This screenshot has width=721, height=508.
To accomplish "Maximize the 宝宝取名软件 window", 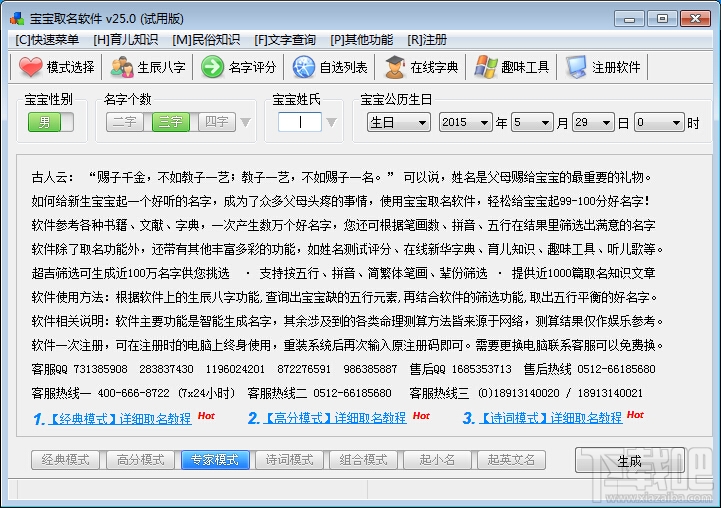I will tap(662, 19).
